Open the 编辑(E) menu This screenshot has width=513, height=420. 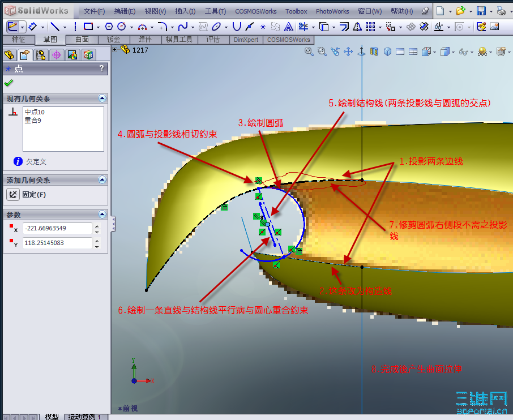click(x=125, y=11)
